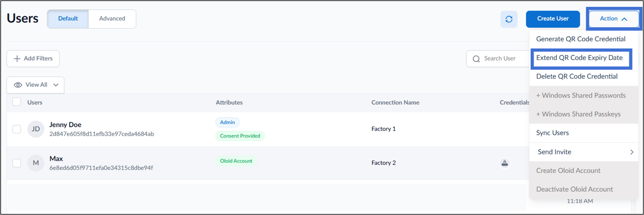Open the View All dropdown
Image resolution: width=644 pixels, height=215 pixels.
(35, 85)
